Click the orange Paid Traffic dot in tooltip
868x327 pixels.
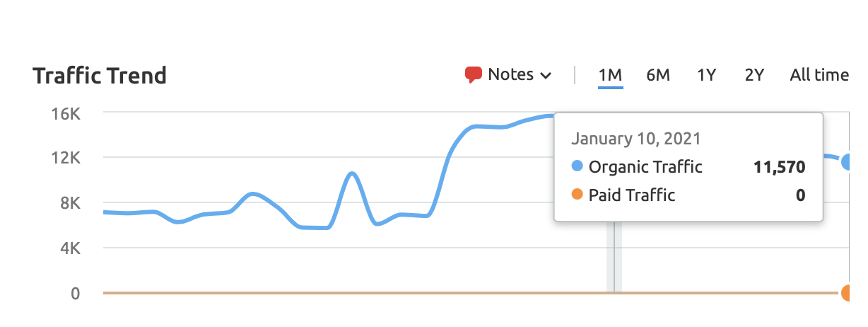[577, 195]
